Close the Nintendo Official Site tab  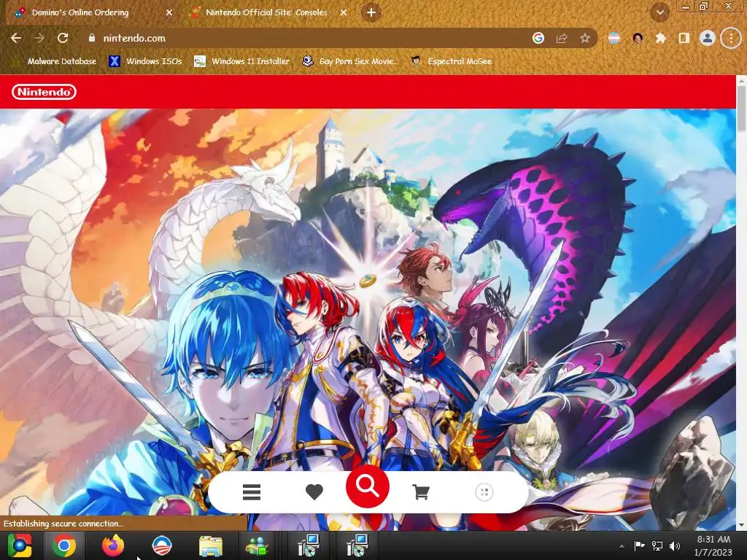[344, 12]
